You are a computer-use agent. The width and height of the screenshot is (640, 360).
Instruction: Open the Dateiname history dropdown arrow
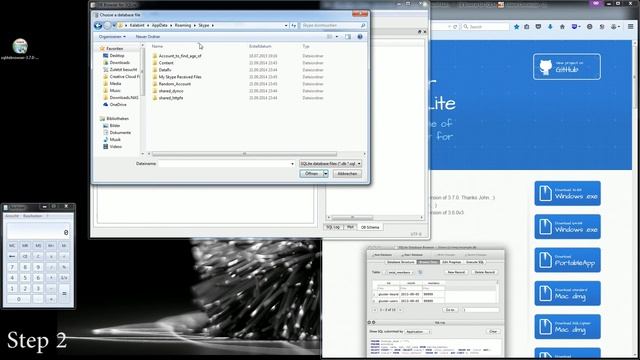click(x=292, y=164)
